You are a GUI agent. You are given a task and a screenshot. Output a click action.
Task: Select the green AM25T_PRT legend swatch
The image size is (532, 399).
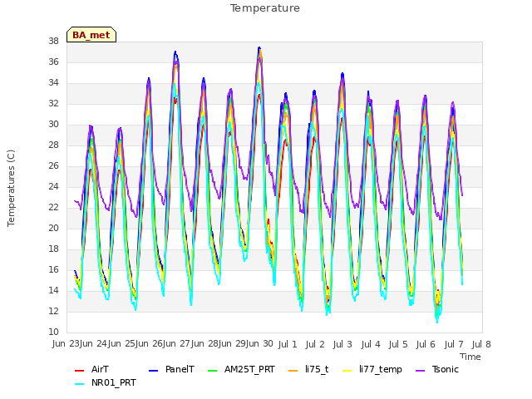(212, 371)
